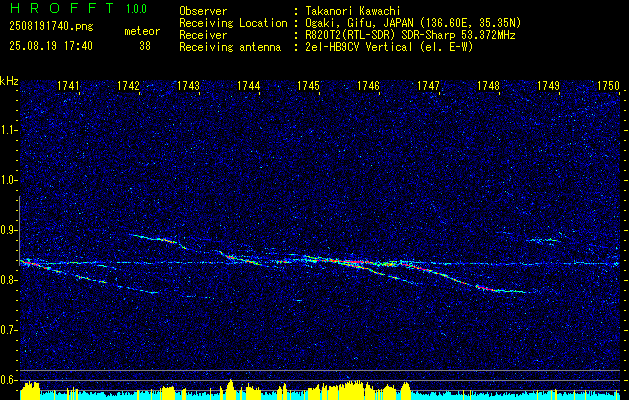Click the observer name Takanori Kawachi
This screenshot has height=400, width=629.
coord(353,11)
